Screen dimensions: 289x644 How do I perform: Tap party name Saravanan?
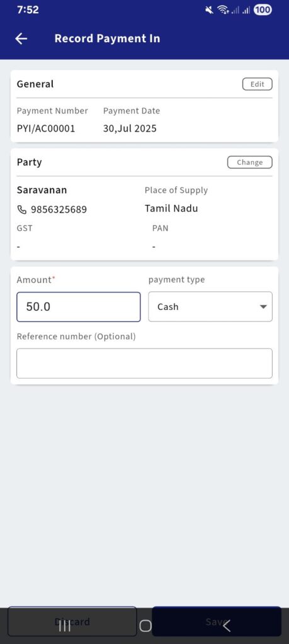tap(42, 190)
